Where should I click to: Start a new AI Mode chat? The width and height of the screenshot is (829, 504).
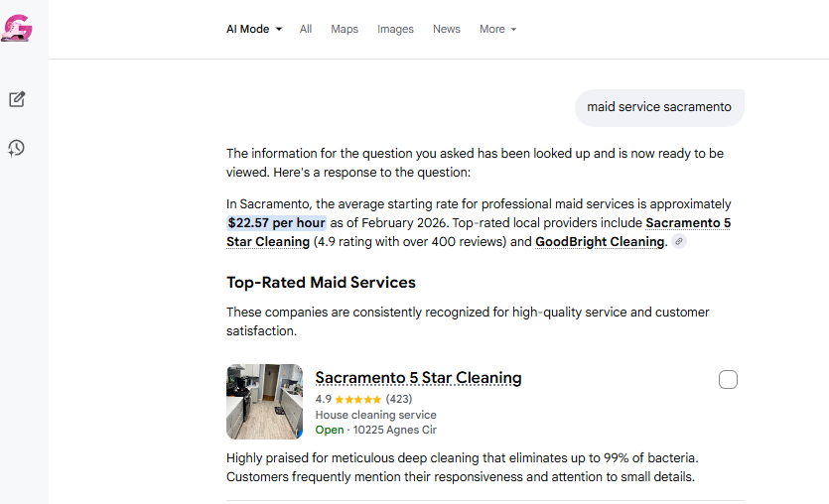[17, 99]
